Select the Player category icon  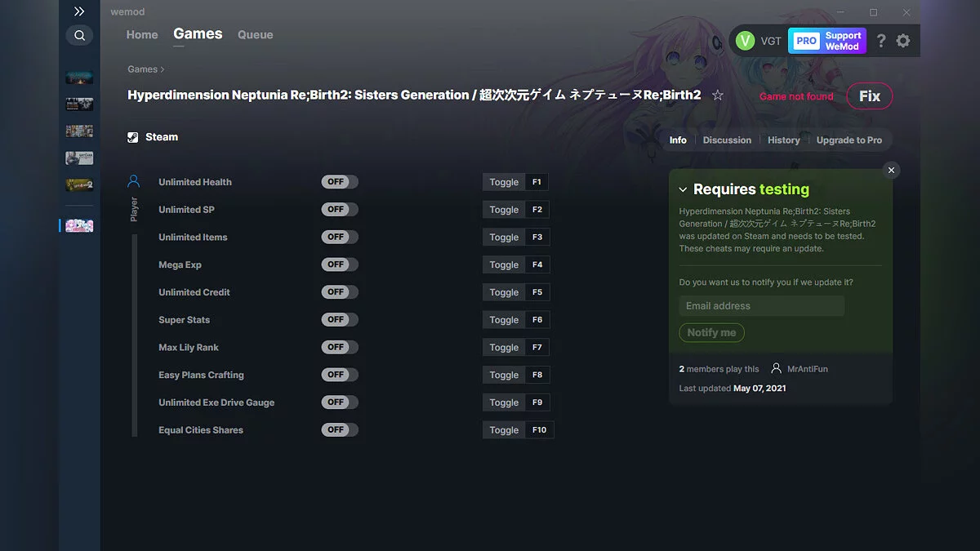[x=134, y=181]
